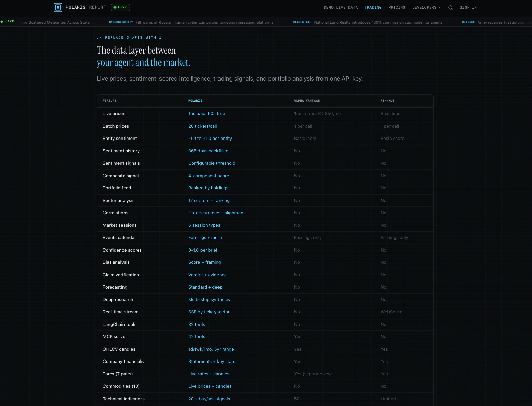532x406 pixels.
Task: Click Alpha Vantage 'Basic label' cell
Action: (305, 139)
